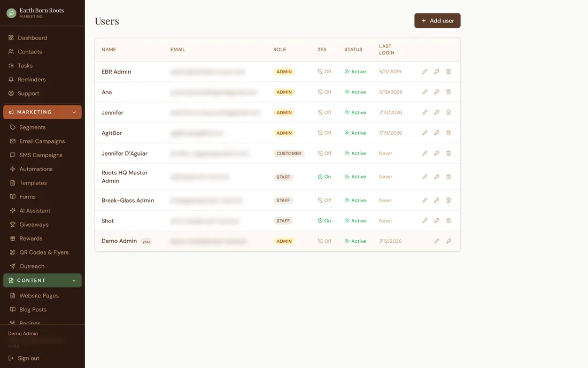Click key icon in the Demo Admin row
588x368 pixels.
[448, 241]
